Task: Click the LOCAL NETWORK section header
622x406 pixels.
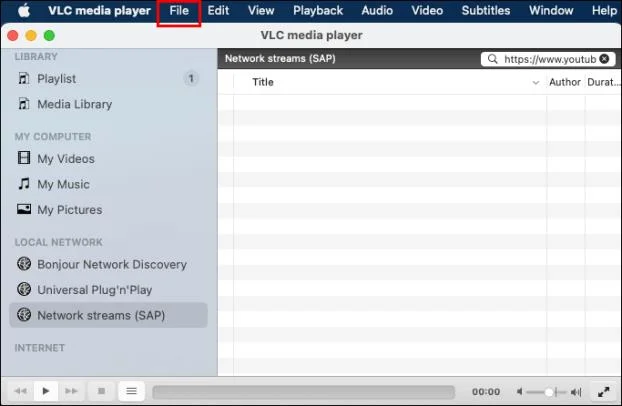Action: point(58,242)
